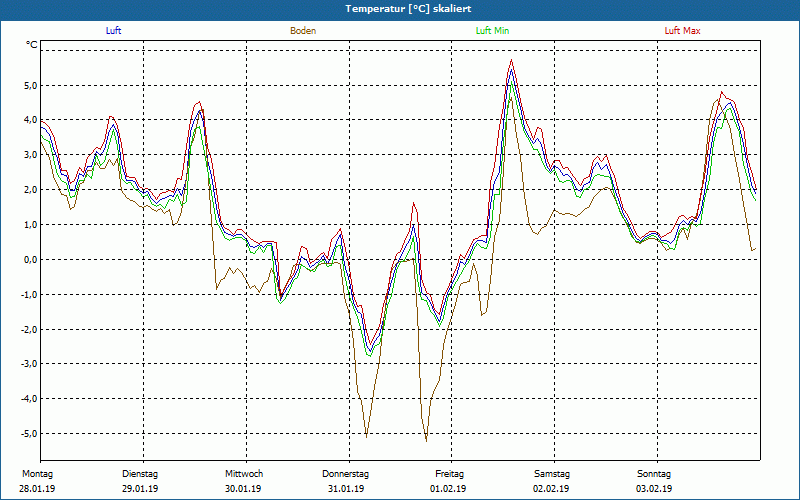Click the '5,0' y-axis value
This screenshot has height=500, width=800.
[31, 85]
